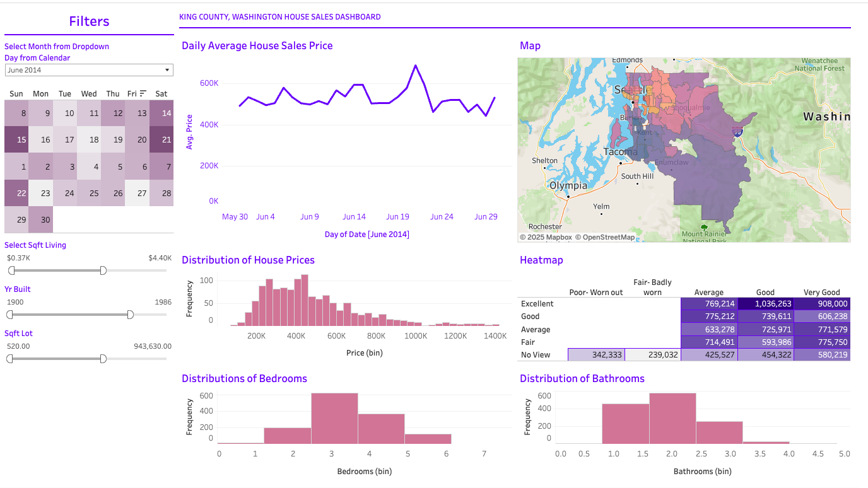Click heatmap cell showing 239,032
Image resolution: width=868 pixels, height=488 pixels.
point(653,355)
